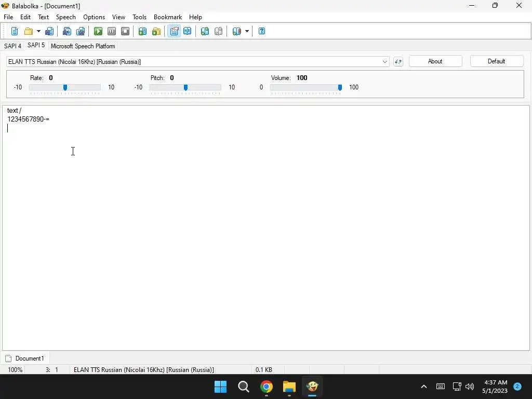Start reading aloud with green Play button
Screen dimensions: 532x399
[x=98, y=31]
